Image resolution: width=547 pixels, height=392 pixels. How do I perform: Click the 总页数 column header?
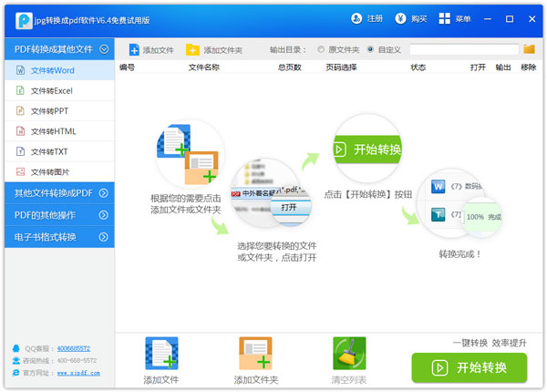point(289,67)
